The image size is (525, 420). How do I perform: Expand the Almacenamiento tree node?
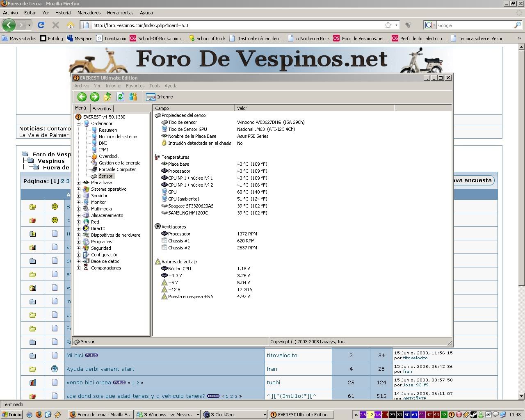pyautogui.click(x=79, y=215)
